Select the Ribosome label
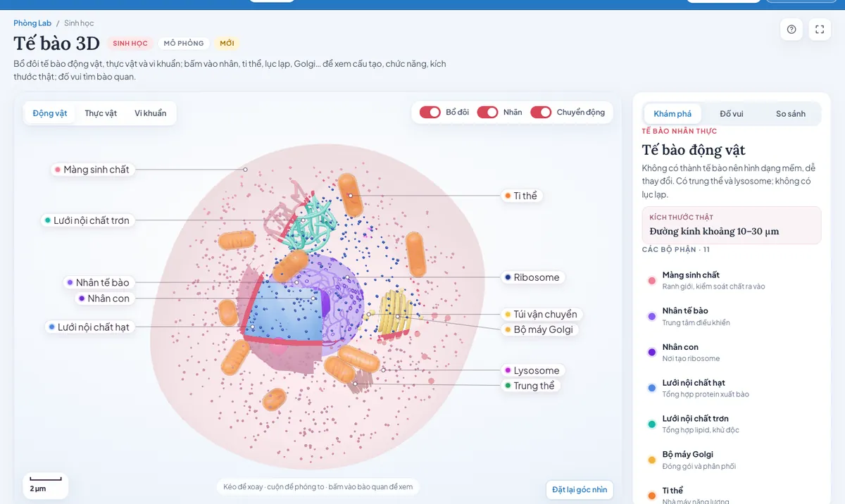 pyautogui.click(x=532, y=277)
